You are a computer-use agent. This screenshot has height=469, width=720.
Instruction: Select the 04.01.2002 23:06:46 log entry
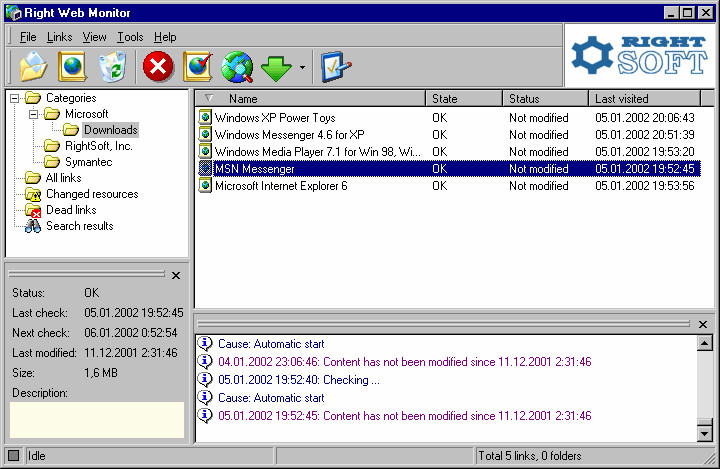(405, 362)
